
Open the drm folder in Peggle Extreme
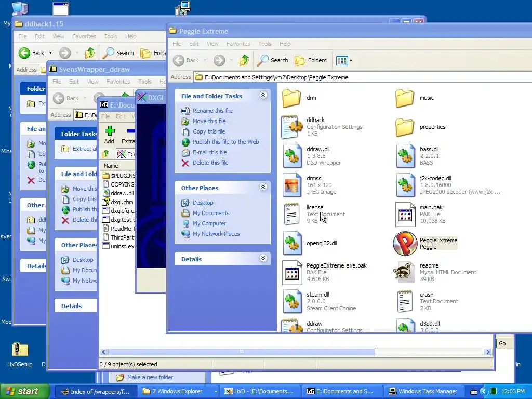[x=291, y=98]
